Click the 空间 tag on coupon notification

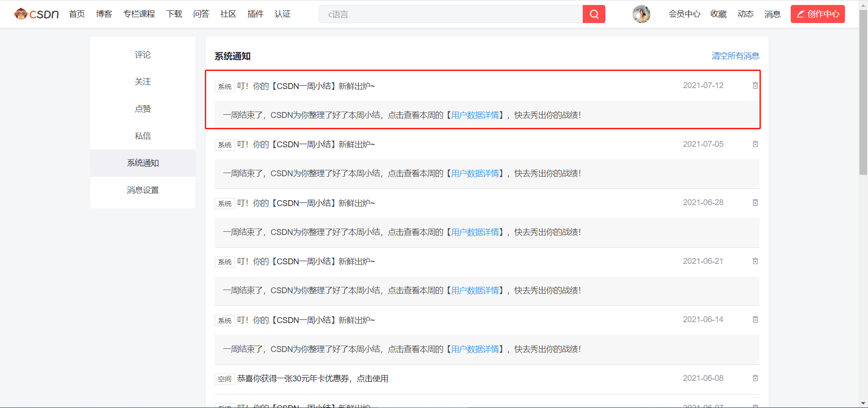point(225,379)
